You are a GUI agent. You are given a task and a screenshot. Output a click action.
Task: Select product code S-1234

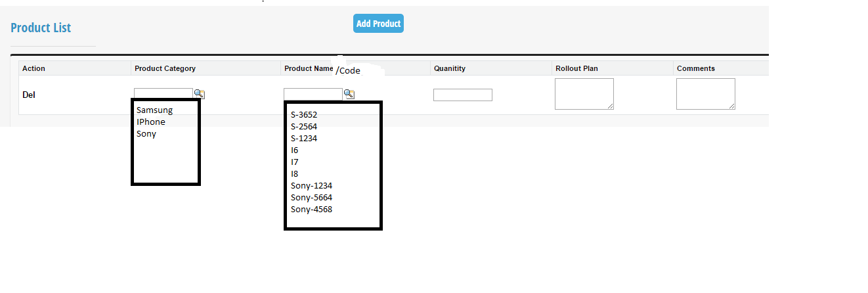pos(304,139)
